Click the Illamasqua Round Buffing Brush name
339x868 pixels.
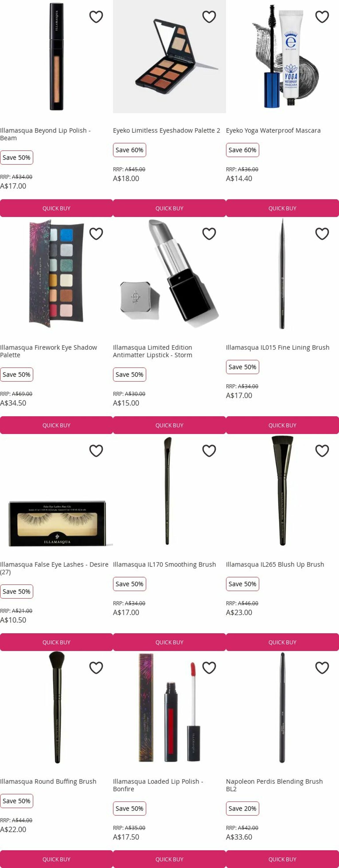coord(48,781)
